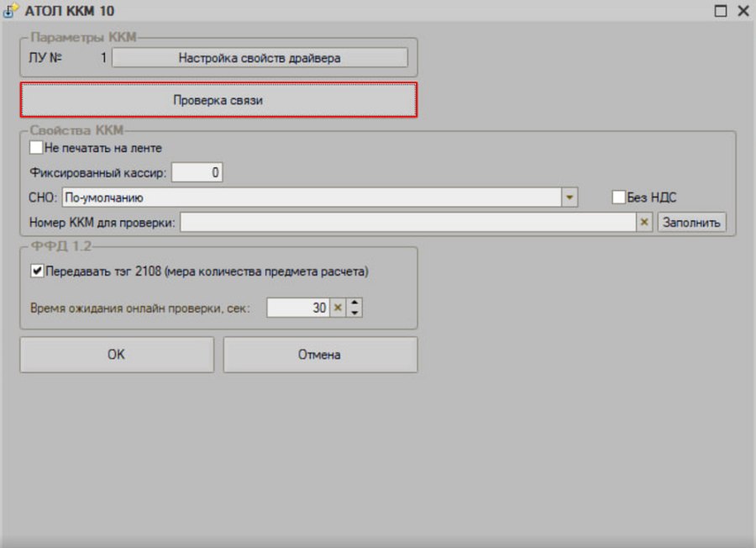Click the Заполнить button
Viewport: 756px width, 548px height.
coord(691,223)
